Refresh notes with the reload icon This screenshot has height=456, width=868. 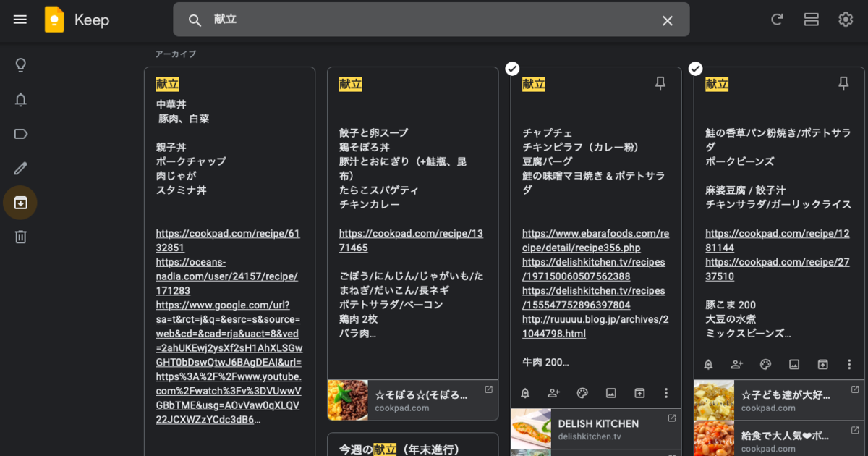pyautogui.click(x=777, y=20)
